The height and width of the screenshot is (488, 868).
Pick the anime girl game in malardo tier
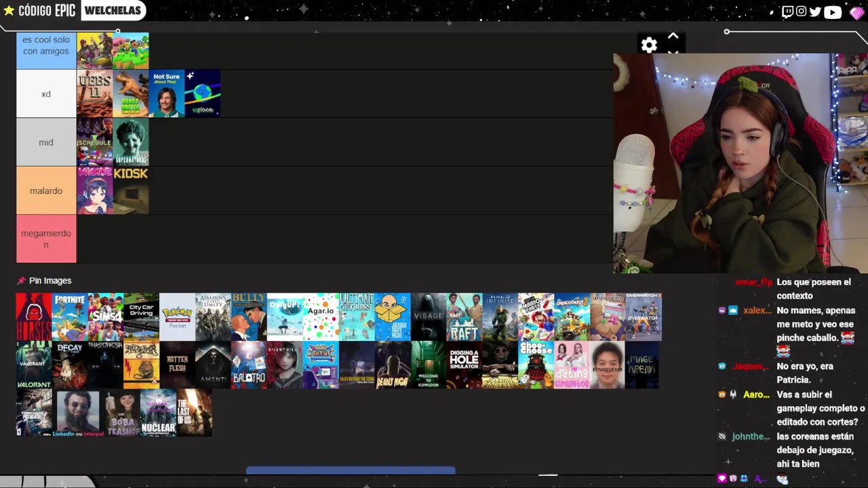click(95, 190)
